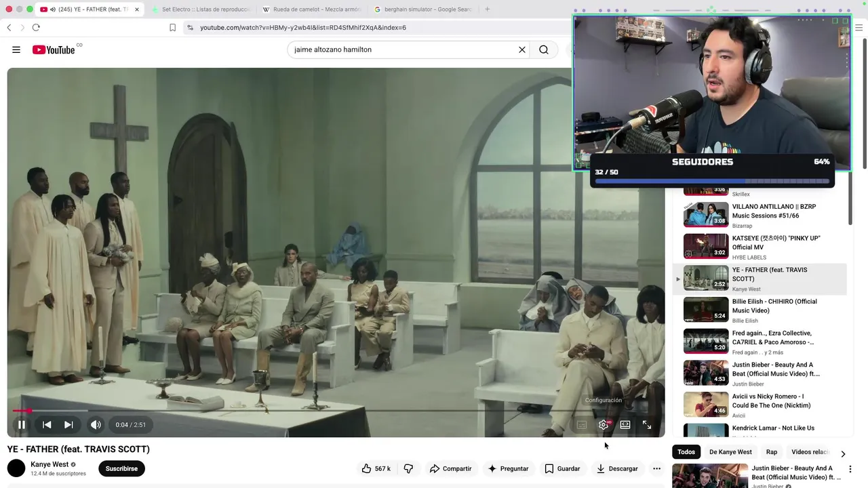Click the video time display 0:04 / 2:51
The height and width of the screenshot is (488, 868).
click(x=130, y=425)
